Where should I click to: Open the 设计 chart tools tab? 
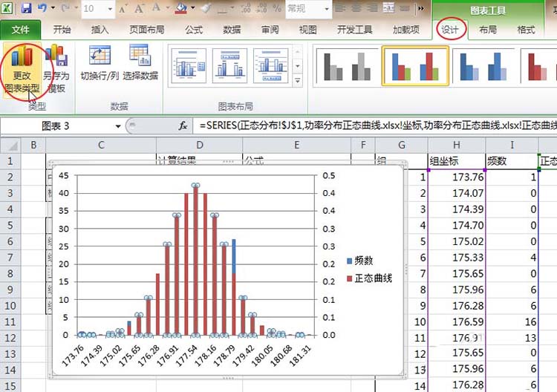tap(450, 30)
